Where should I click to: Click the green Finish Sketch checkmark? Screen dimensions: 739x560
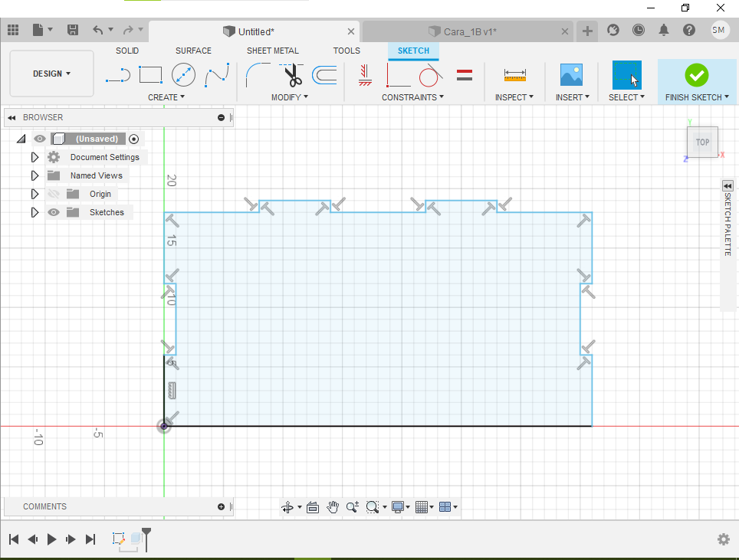coord(697,75)
